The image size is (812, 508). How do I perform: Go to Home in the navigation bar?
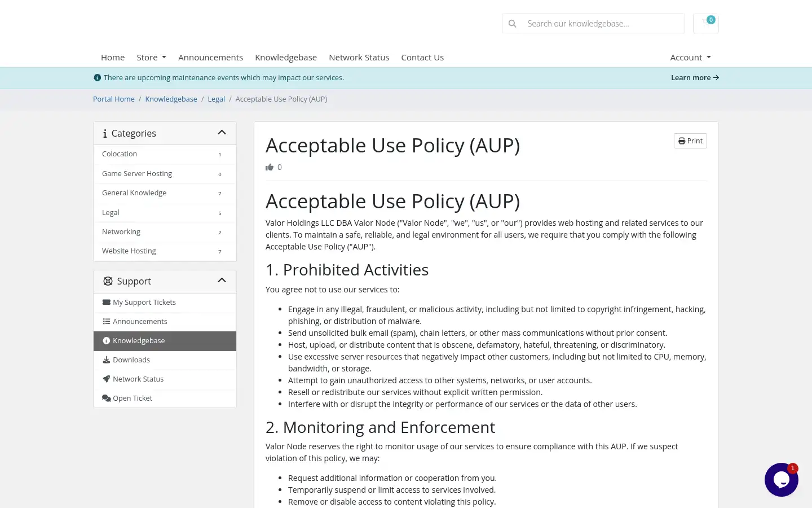(113, 58)
